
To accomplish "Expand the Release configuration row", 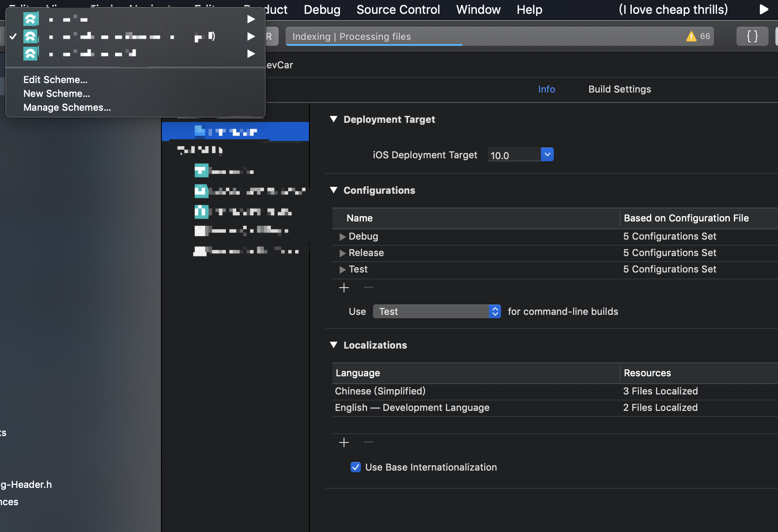I will tap(342, 253).
